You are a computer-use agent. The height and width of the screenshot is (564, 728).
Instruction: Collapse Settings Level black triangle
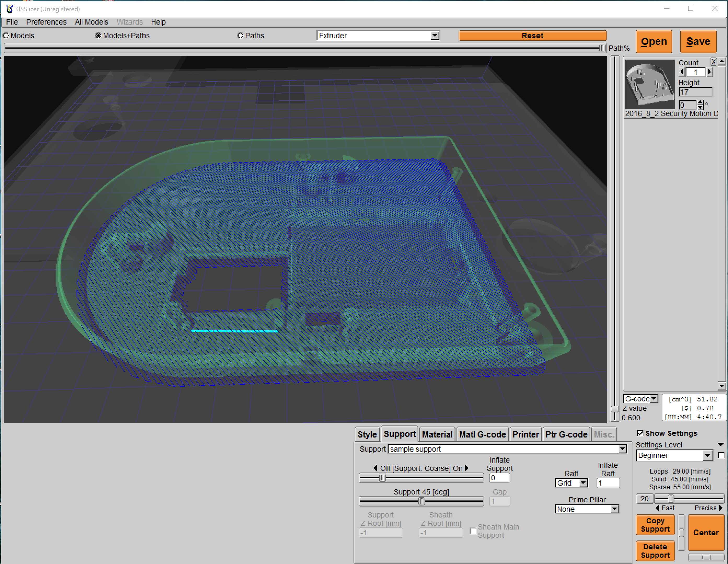pyautogui.click(x=720, y=445)
